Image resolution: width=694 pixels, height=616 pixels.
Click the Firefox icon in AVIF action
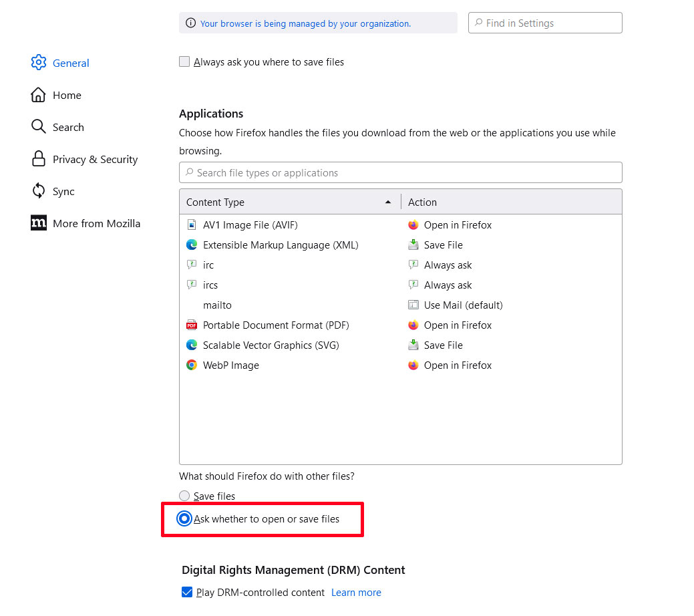413,224
